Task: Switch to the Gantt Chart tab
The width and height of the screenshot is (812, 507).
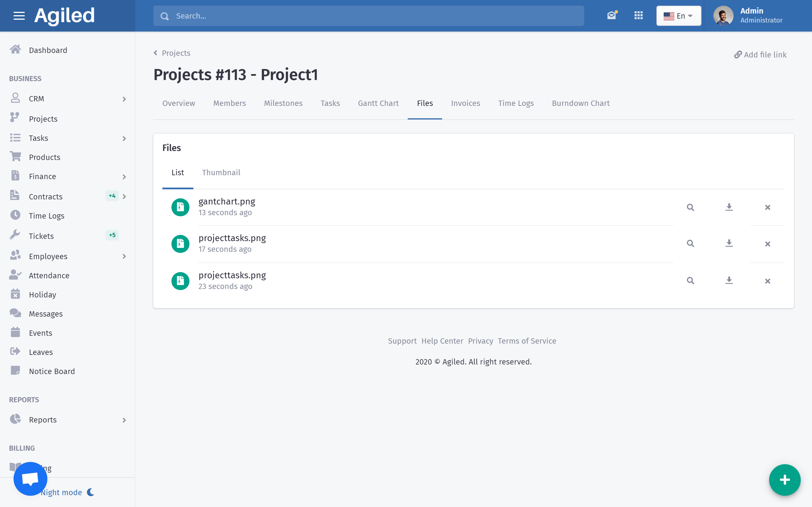Action: pos(378,103)
